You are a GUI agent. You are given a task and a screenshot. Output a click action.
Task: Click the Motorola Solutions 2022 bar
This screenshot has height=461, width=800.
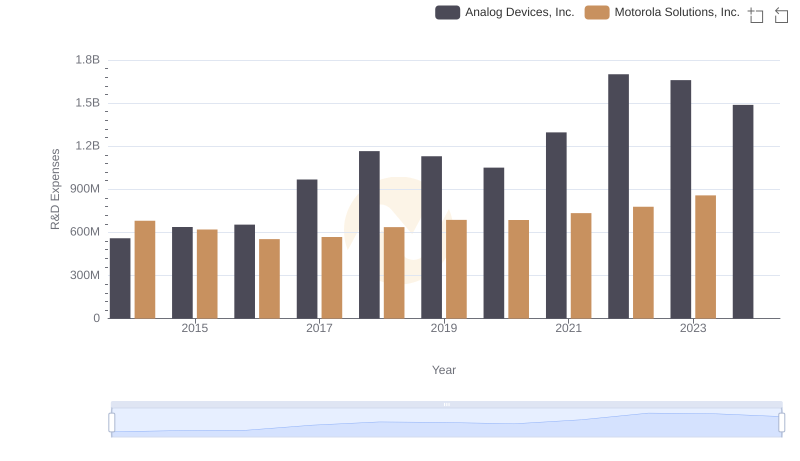click(x=643, y=263)
